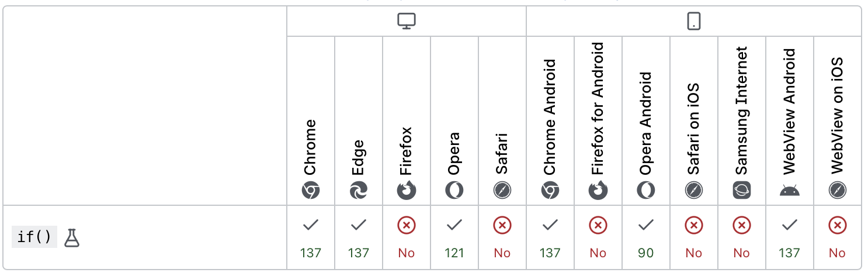Click the Edge browser logo

359,191
